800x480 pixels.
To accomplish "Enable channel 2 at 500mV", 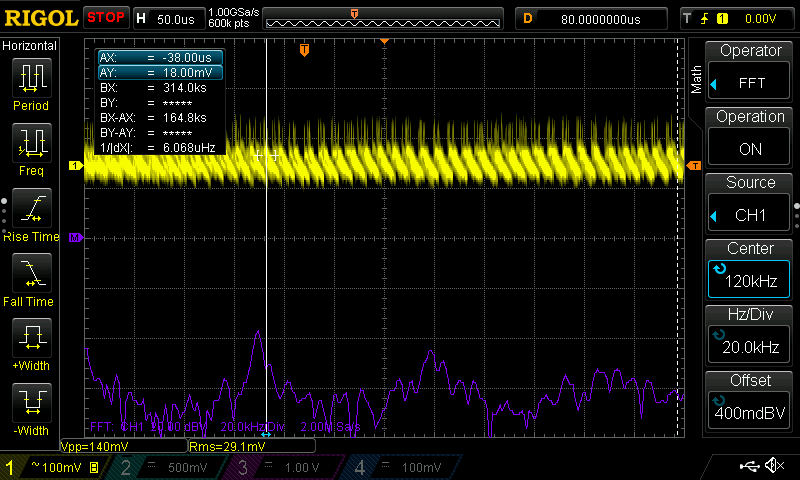I will [165, 467].
